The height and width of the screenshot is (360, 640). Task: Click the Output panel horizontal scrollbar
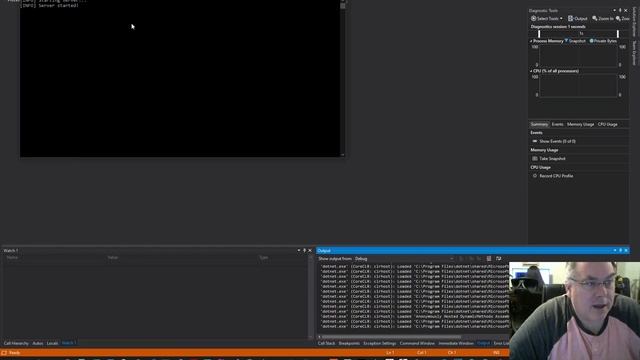pos(391,337)
